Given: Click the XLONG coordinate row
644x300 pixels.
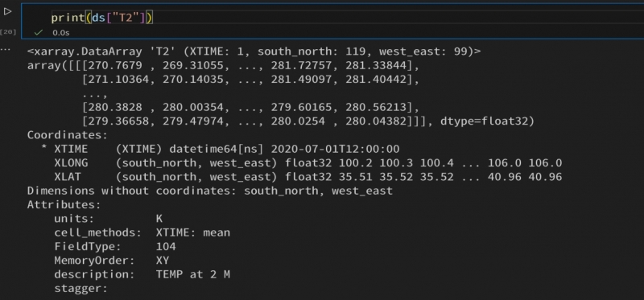Looking at the screenshot, I should pos(308,163).
